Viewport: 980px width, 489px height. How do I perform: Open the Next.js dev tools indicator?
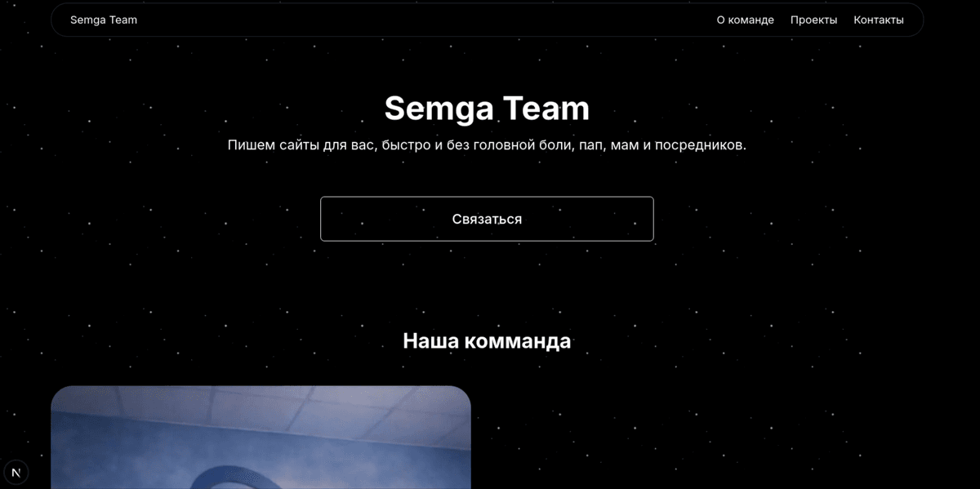click(x=16, y=473)
